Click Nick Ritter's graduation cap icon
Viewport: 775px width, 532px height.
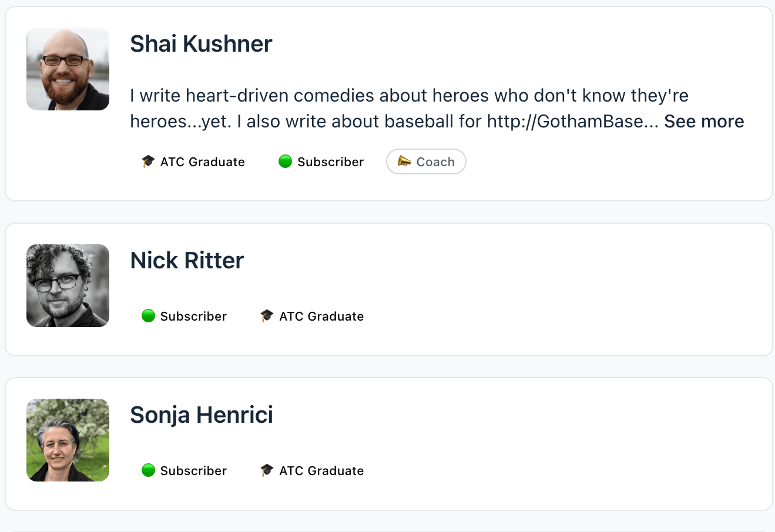click(x=267, y=316)
